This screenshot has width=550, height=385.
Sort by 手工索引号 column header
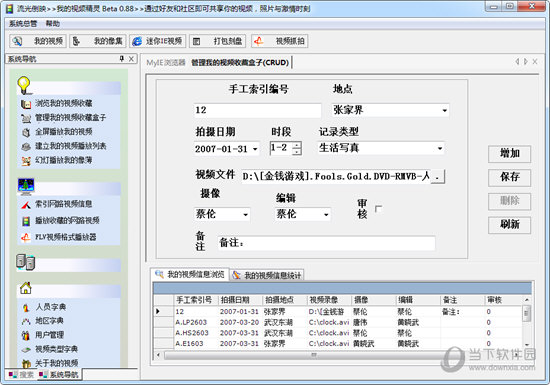click(196, 300)
